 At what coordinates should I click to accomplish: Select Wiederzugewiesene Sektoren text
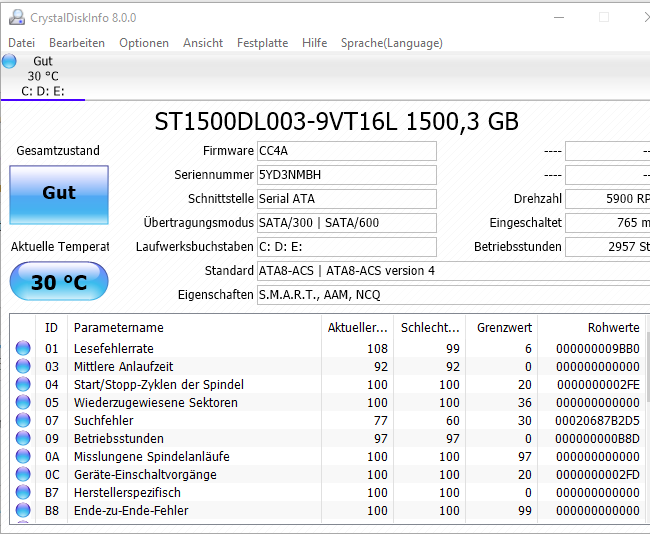click(156, 403)
